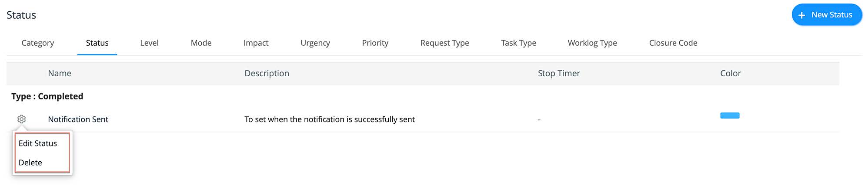Open the Level tab

click(x=149, y=43)
